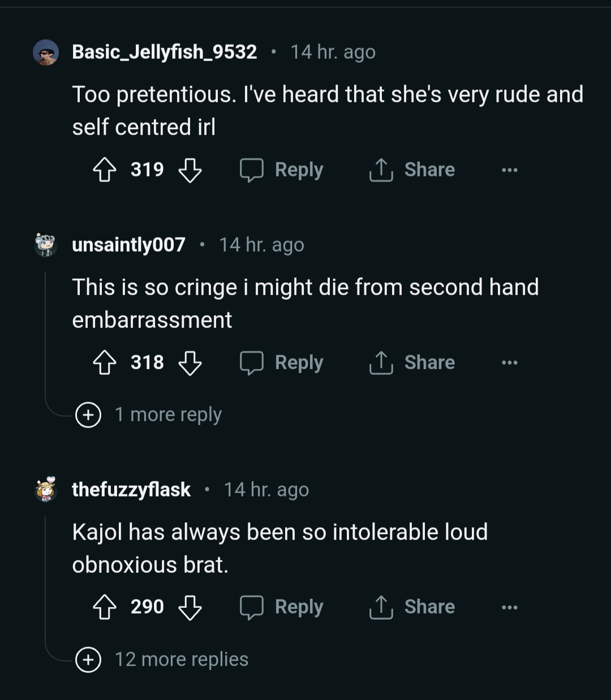Upvote Basic_Jellyfish_9532's comment
This screenshot has height=700, width=611.
pyautogui.click(x=104, y=170)
